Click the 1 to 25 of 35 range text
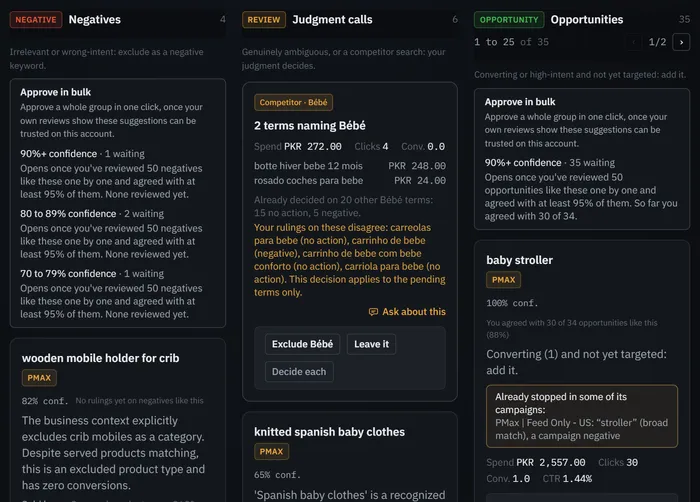The width and height of the screenshot is (700, 502). click(x=512, y=42)
